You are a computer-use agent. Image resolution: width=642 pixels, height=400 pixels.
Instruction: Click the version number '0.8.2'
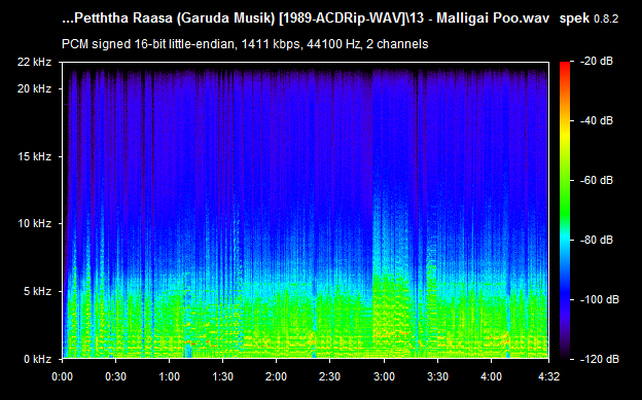pos(606,19)
